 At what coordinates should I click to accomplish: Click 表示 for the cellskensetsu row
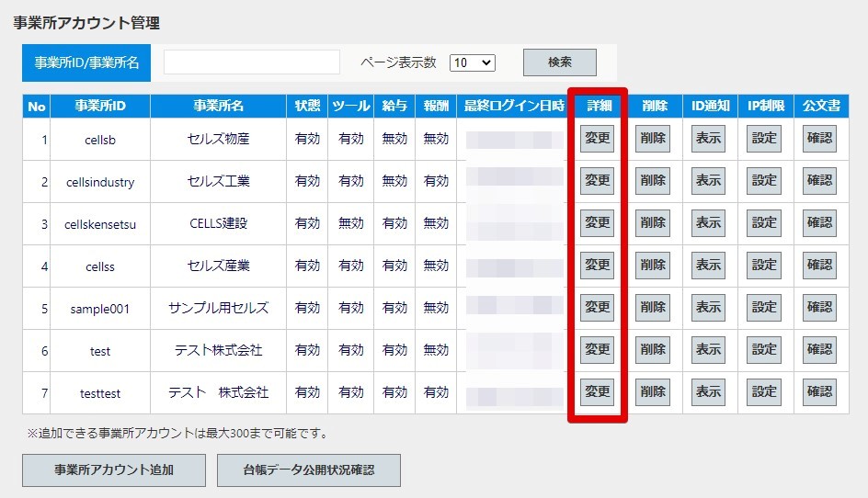tap(708, 223)
